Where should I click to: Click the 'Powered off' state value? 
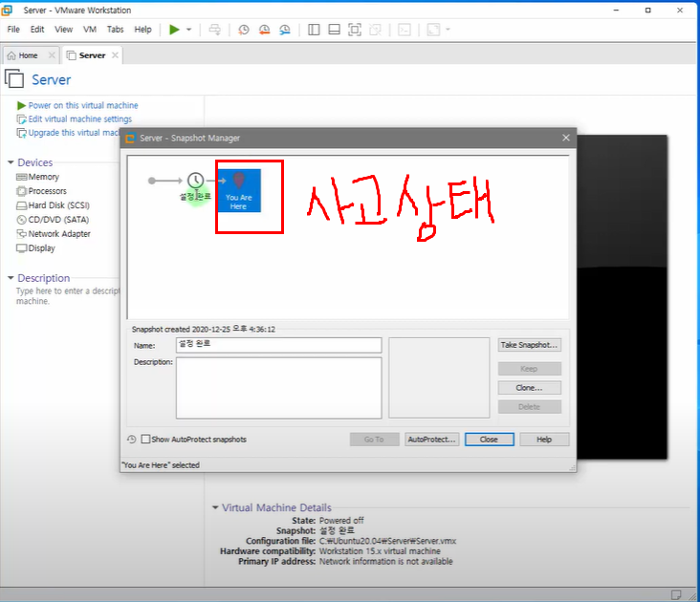pyautogui.click(x=341, y=521)
